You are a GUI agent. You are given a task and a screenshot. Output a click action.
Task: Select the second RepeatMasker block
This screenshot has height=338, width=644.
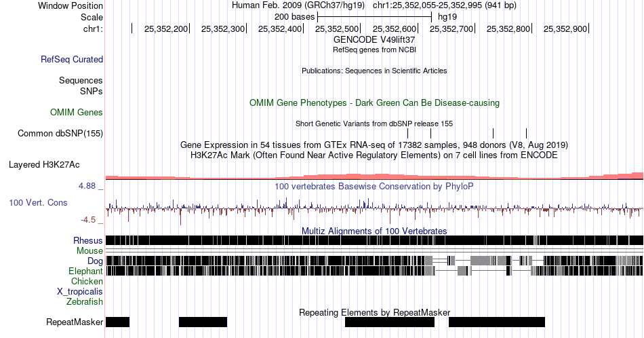click(x=203, y=322)
